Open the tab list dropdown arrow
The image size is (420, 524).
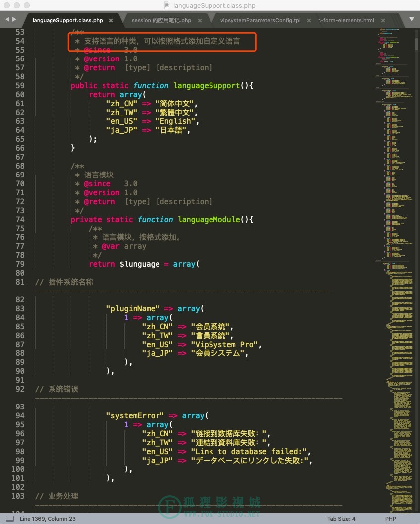pos(412,20)
